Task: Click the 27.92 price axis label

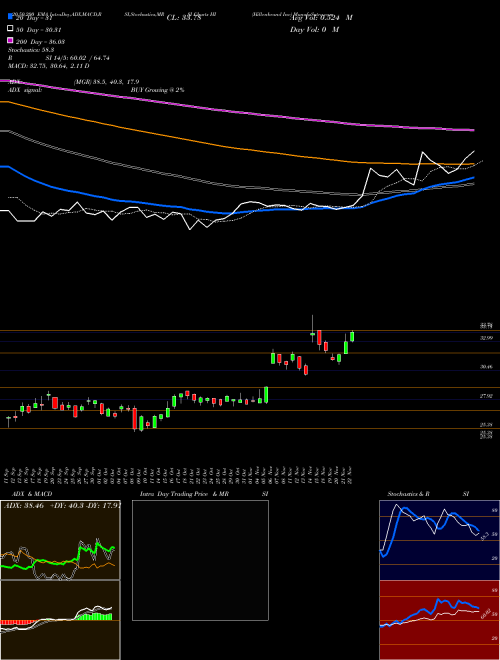Action: pyautogui.click(x=487, y=396)
